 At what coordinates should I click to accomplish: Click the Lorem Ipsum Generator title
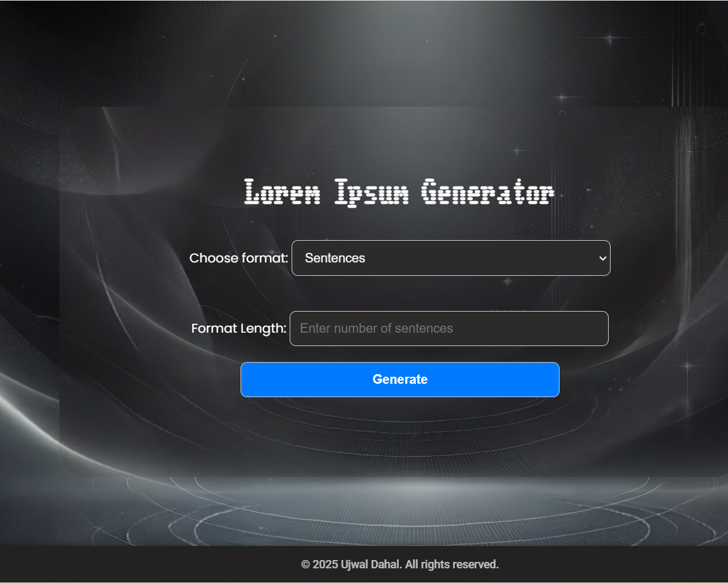point(399,192)
